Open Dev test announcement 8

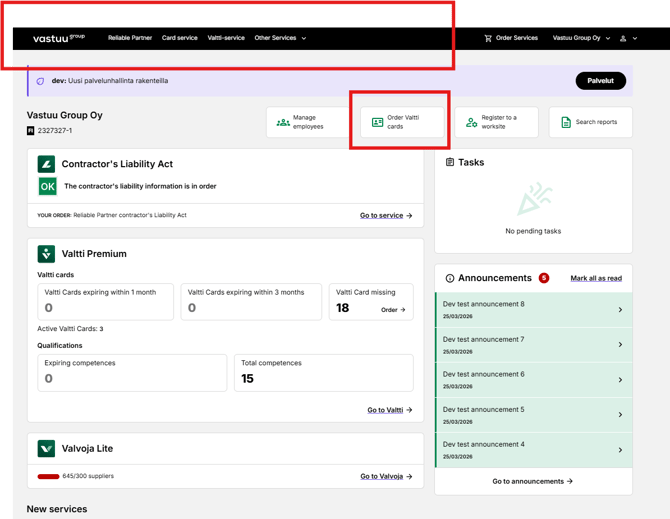tap(534, 310)
